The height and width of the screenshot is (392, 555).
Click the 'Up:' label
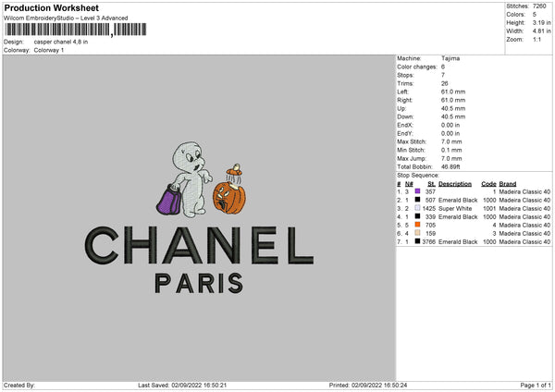401,108
